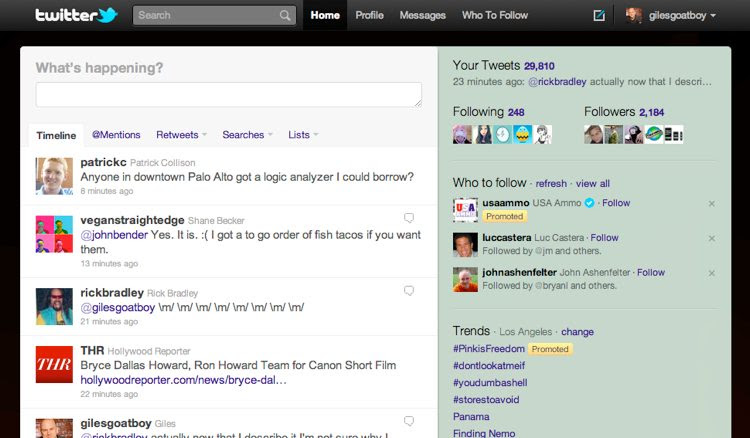This screenshot has height=438, width=750.
Task: Refresh Who to follow suggestions
Action: pos(551,184)
